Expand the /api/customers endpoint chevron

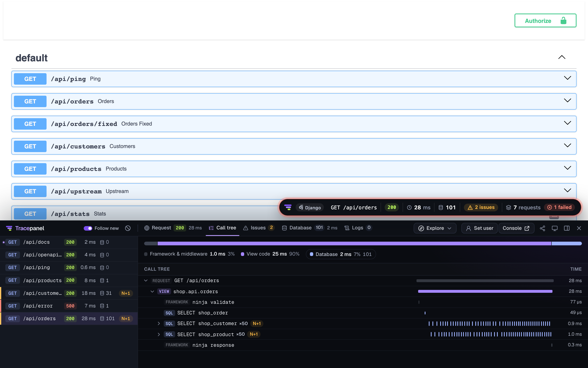click(567, 146)
